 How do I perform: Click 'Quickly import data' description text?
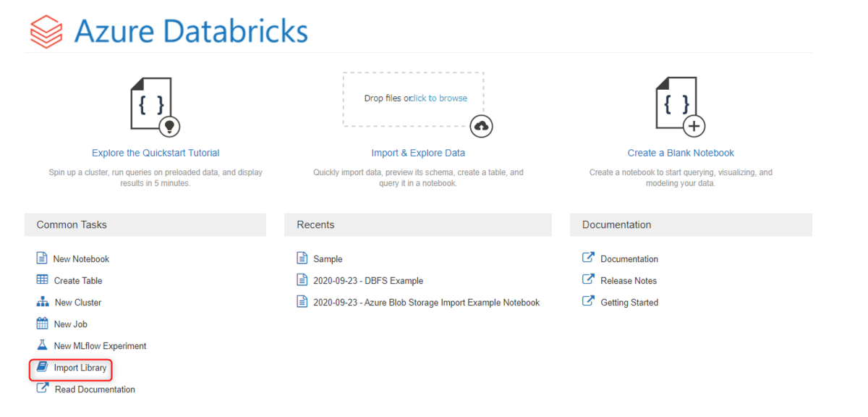coord(418,178)
